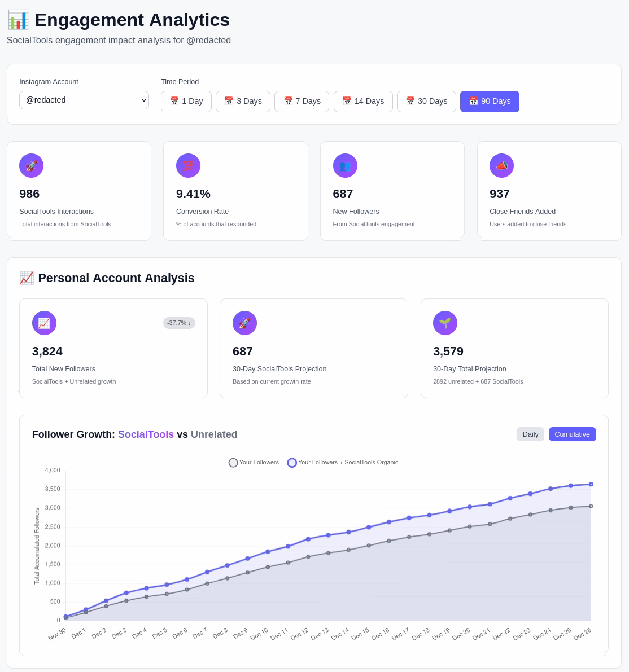Open the Instagram Account dropdown
This screenshot has height=672, width=629.
coord(84,100)
